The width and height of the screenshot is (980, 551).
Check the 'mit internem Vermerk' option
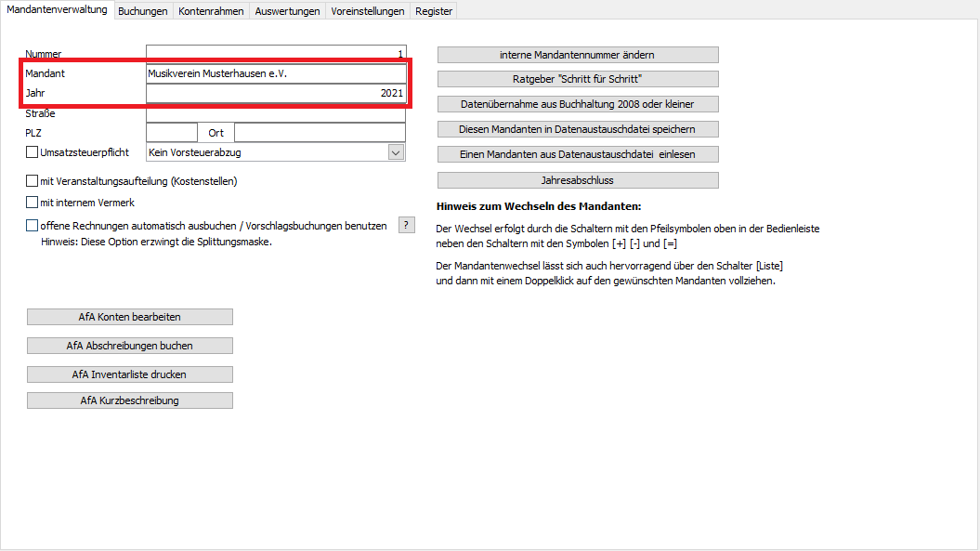pyautogui.click(x=33, y=202)
